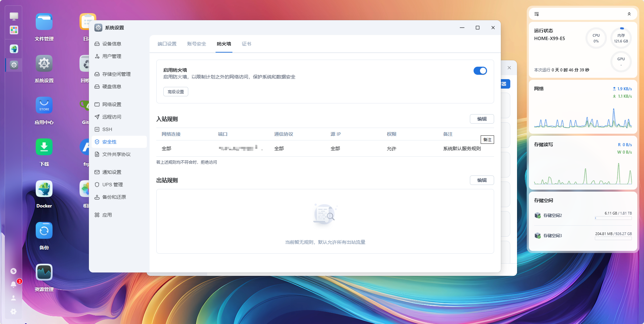The image size is (644, 324).
Task: Collapse the widget panel with the double chevron
Action: click(x=629, y=14)
